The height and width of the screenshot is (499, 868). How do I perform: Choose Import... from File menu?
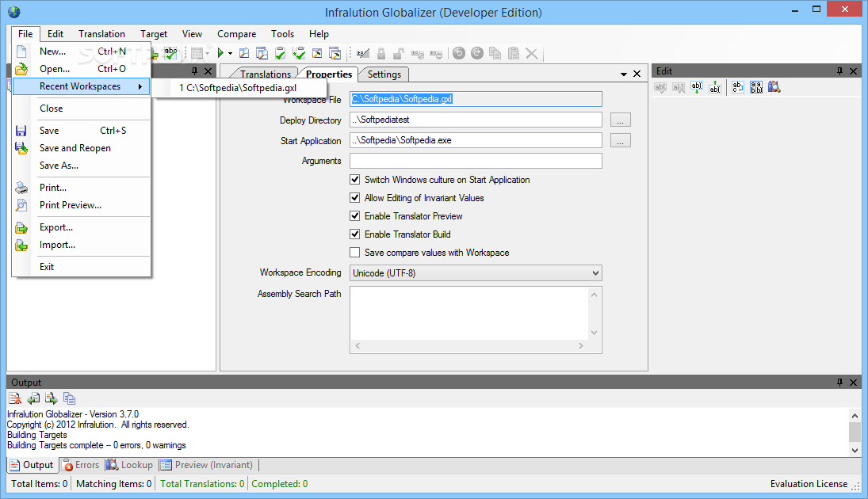tap(82, 245)
